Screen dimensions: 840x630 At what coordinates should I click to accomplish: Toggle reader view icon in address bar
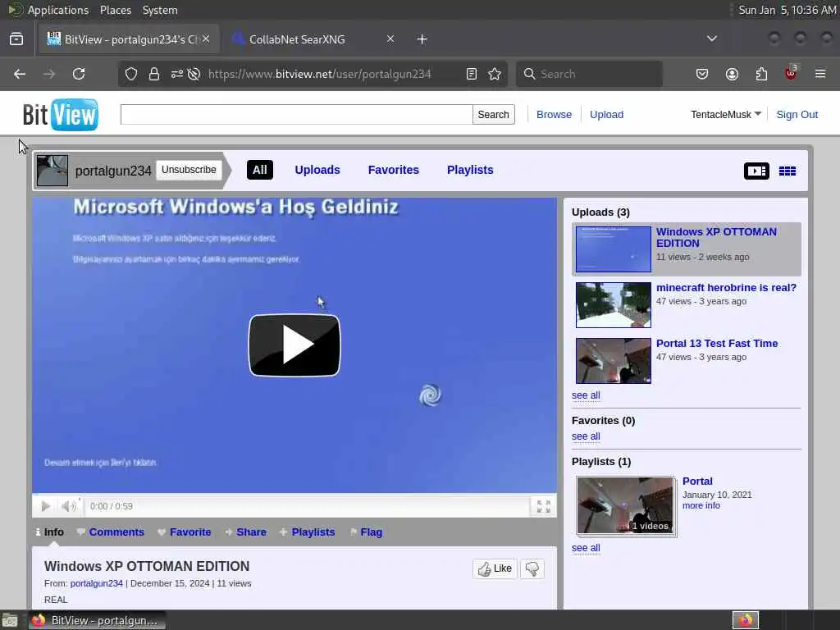[472, 74]
